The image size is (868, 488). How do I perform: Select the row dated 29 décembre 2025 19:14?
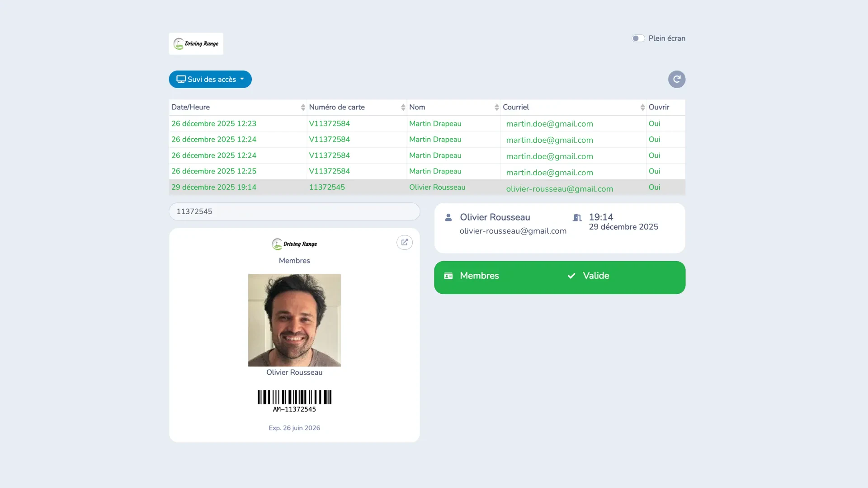tap(427, 187)
